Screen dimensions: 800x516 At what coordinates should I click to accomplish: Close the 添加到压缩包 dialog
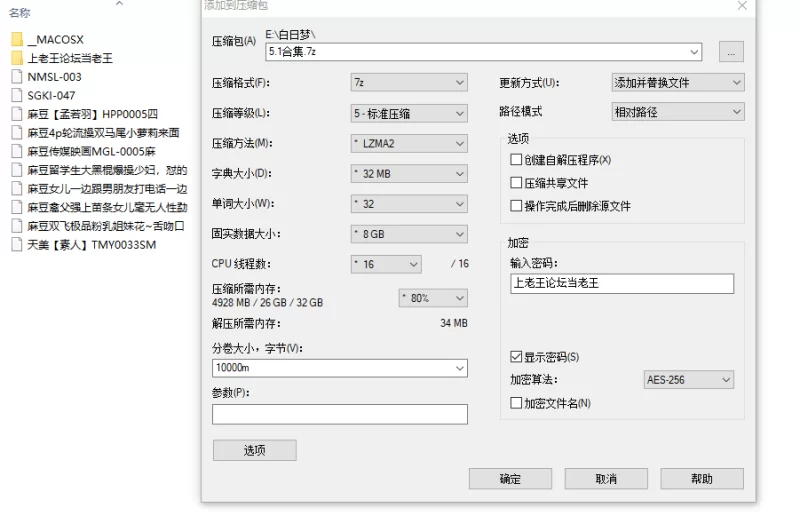click(x=742, y=6)
